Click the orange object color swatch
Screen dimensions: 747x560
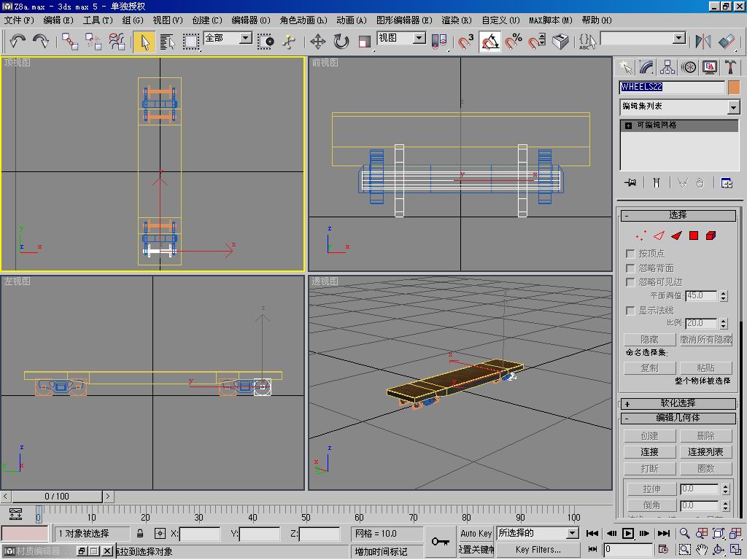[x=734, y=87]
